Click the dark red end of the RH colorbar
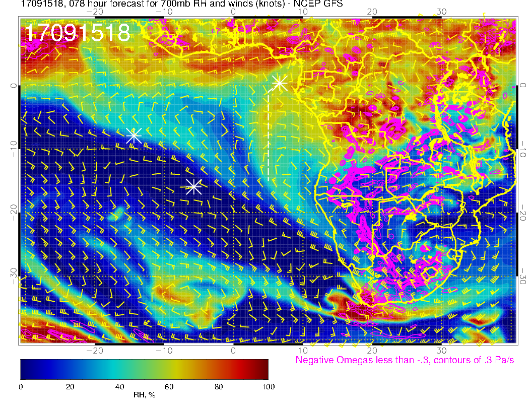The image size is (532, 411). pyautogui.click(x=263, y=369)
